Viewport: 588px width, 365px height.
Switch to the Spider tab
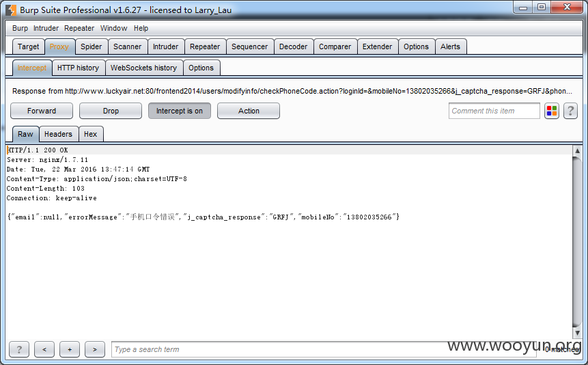point(91,46)
